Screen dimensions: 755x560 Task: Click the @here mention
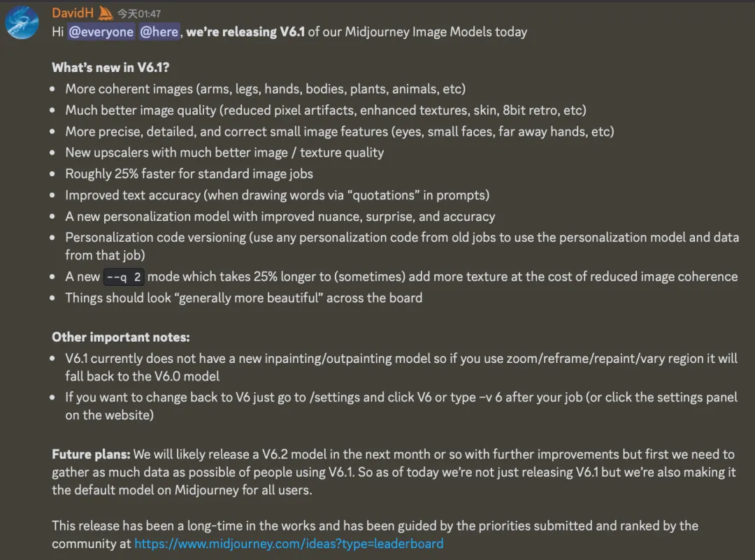click(x=159, y=31)
